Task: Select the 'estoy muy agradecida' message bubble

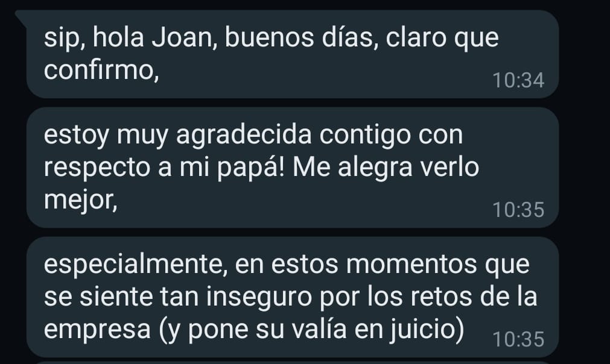Action: (293, 168)
